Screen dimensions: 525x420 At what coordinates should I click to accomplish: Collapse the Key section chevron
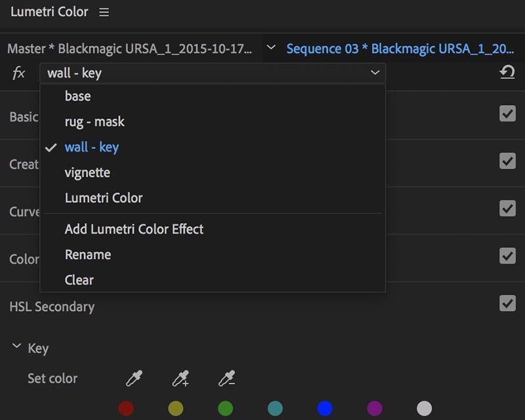tap(16, 346)
